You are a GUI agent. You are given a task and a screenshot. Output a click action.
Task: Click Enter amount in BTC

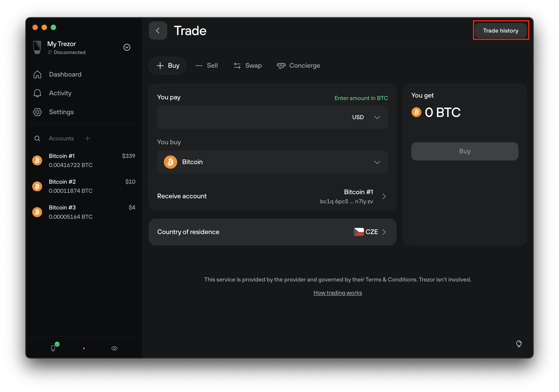[361, 98]
